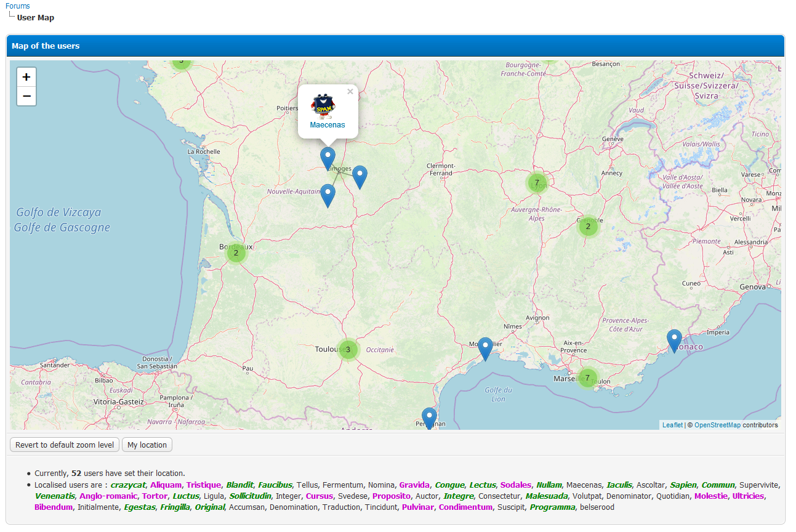Open Maecenas profile link in popup
Screen dimensions: 796x532
pyautogui.click(x=328, y=125)
